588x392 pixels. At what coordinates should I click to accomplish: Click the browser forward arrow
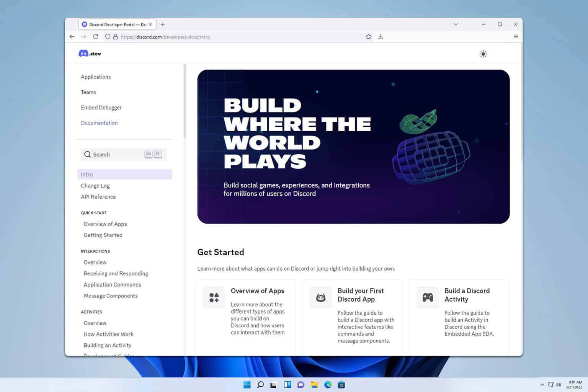tap(84, 37)
